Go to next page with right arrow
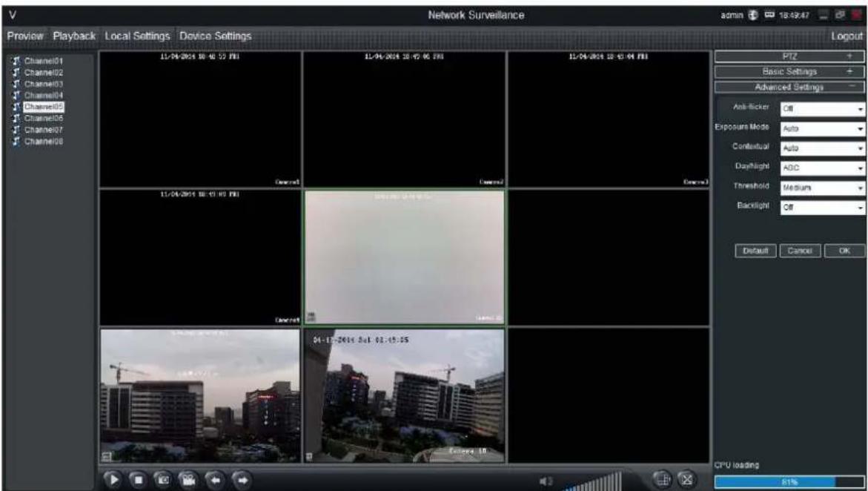The height and width of the screenshot is (491, 868). [x=241, y=480]
